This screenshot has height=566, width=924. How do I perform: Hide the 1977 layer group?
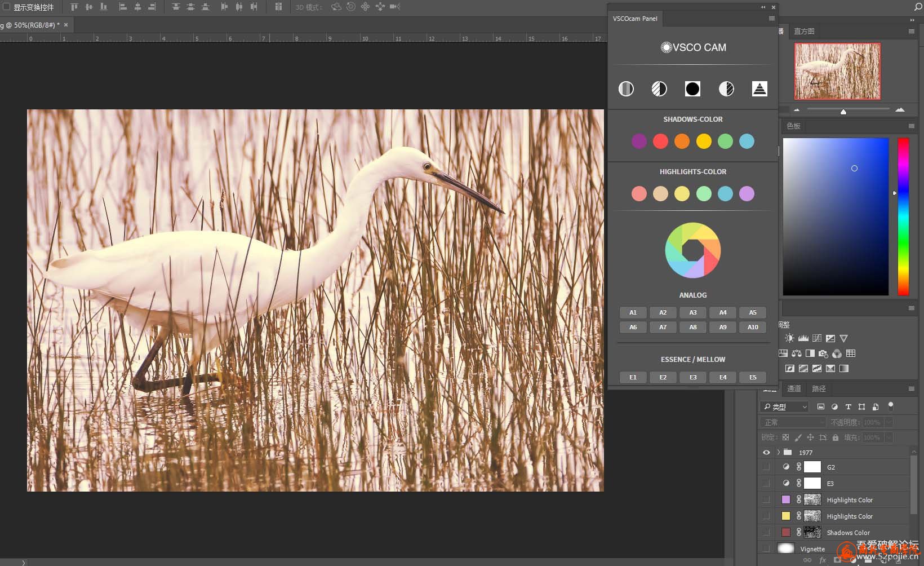tap(766, 453)
